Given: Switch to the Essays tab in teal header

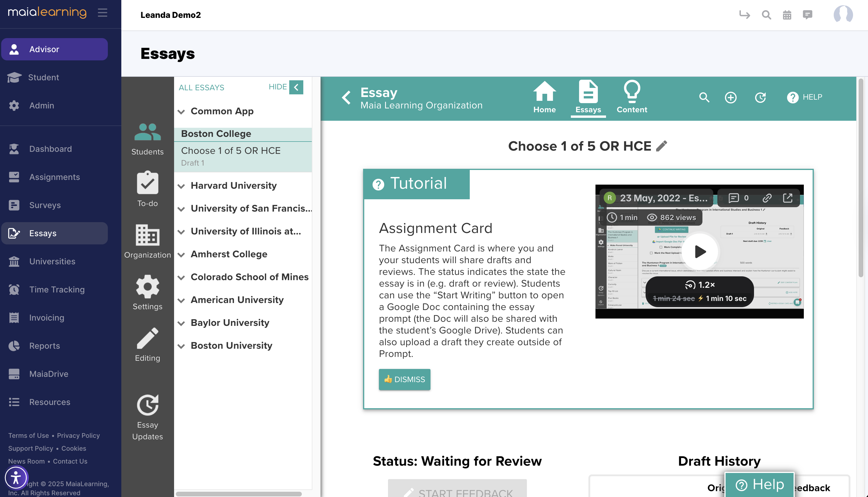Looking at the screenshot, I should [588, 98].
